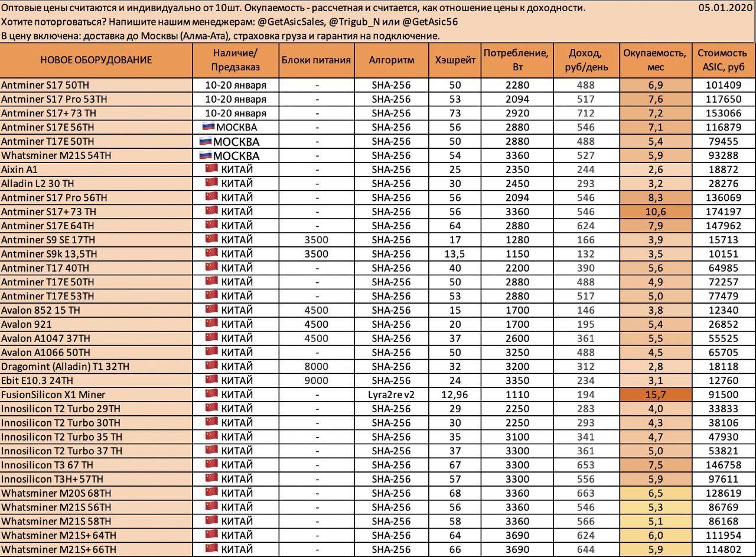
Task: Click the Chinese flag in Avalon 921 row
Action: pos(212,324)
